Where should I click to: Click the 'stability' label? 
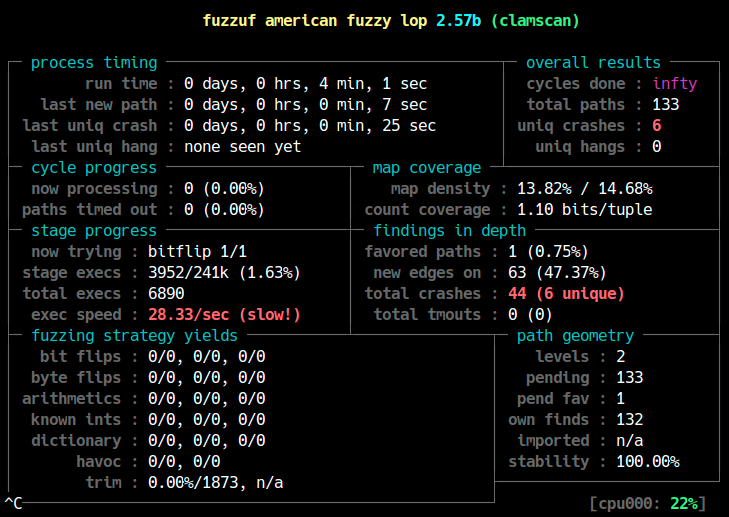[x=548, y=462]
